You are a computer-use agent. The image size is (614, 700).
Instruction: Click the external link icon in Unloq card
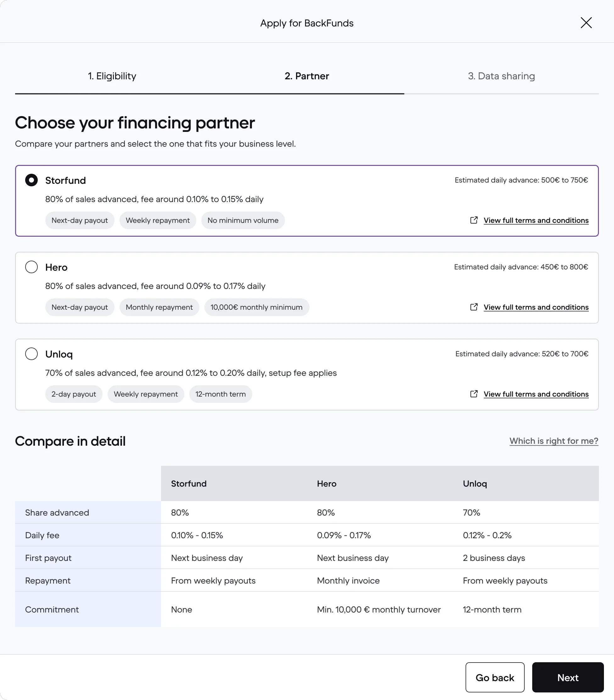click(474, 394)
